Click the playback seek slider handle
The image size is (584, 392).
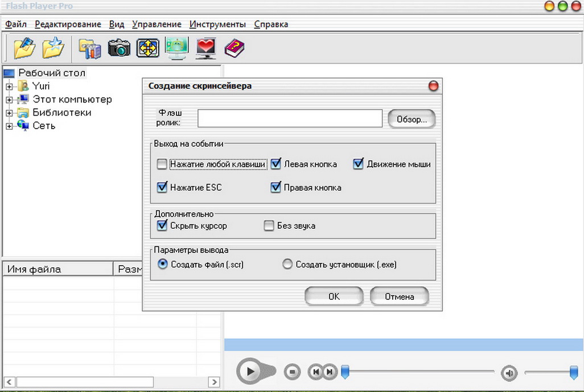[x=346, y=372]
